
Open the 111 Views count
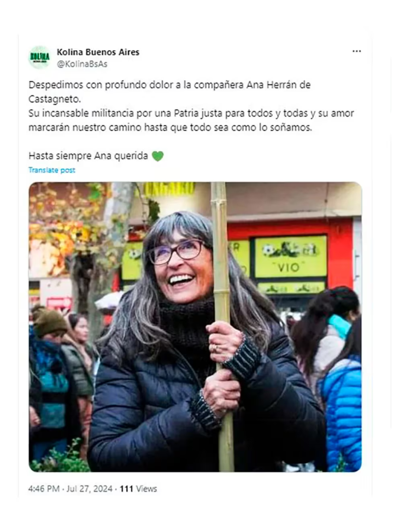138,488
